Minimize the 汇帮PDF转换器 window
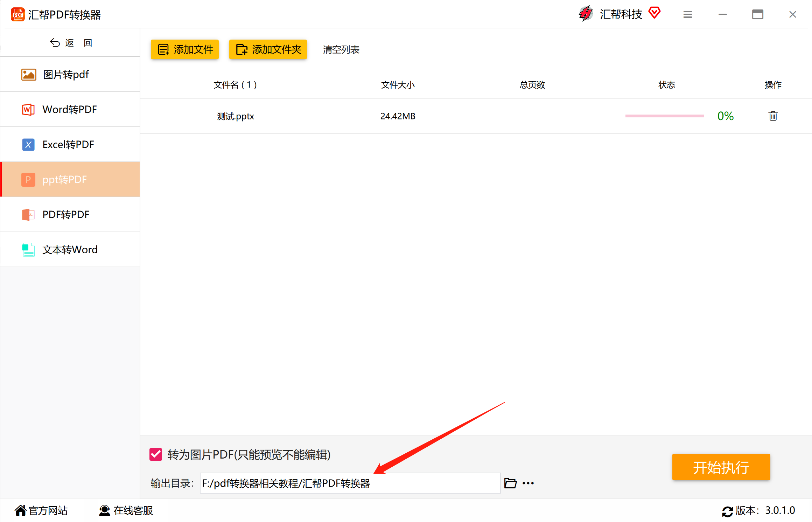The image size is (812, 522). point(722,14)
